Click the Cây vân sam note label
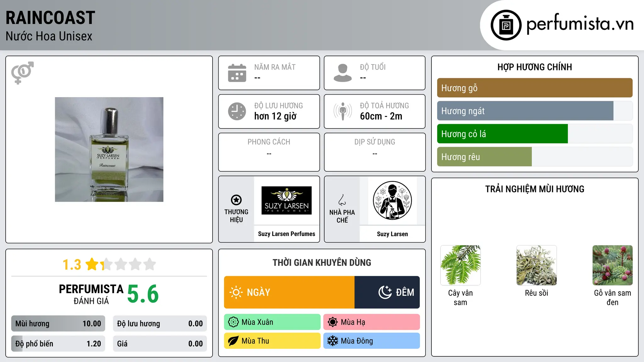The width and height of the screenshot is (644, 362). tap(460, 298)
